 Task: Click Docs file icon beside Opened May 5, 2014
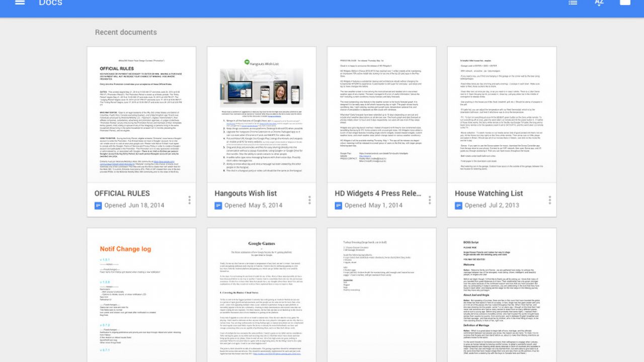tap(218, 205)
